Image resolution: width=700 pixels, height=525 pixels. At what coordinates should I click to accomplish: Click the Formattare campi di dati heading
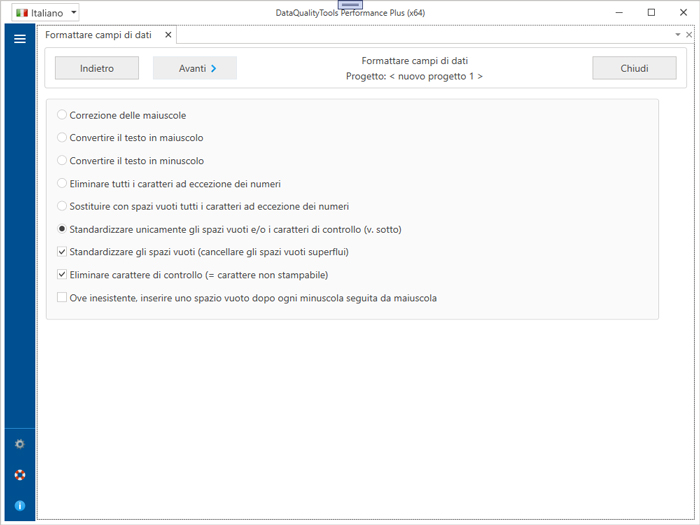click(x=415, y=61)
